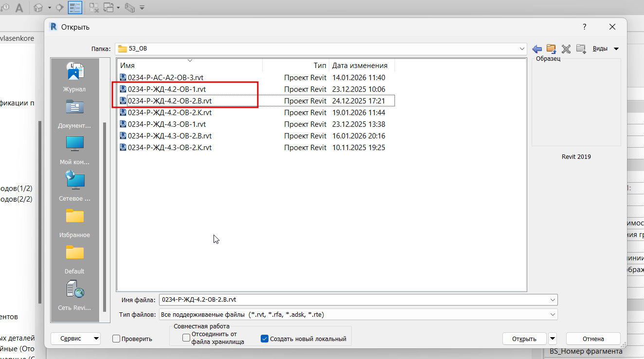Image resolution: width=644 pixels, height=359 pixels.
Task: Select file 0234-Р-ЖД-4.3-ОВ-2.В.rvt
Action: coord(169,136)
